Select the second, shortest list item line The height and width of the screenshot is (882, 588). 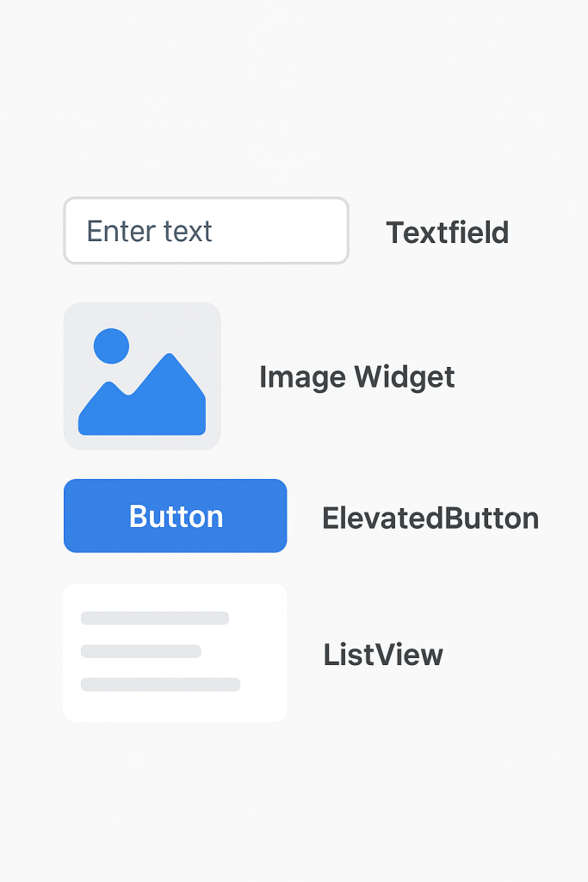click(140, 651)
